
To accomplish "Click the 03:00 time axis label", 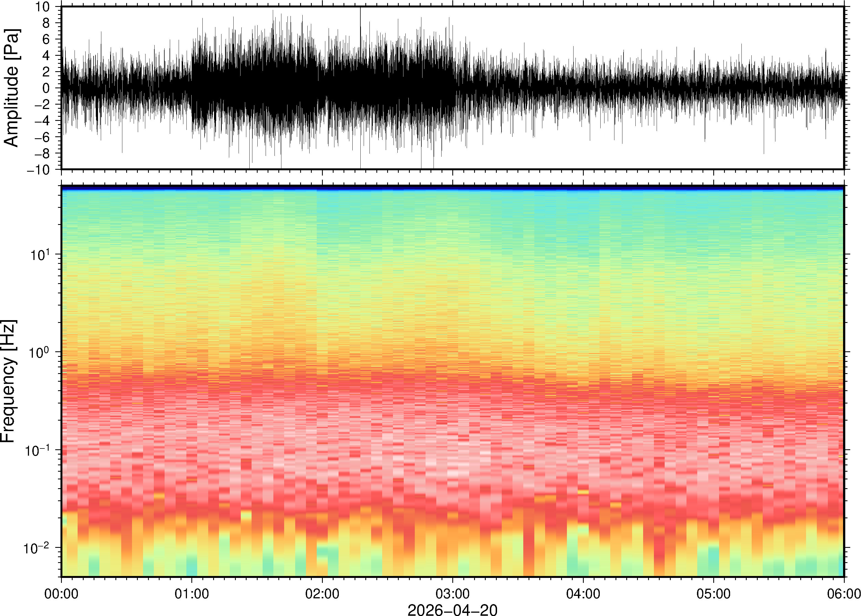I will click(452, 594).
